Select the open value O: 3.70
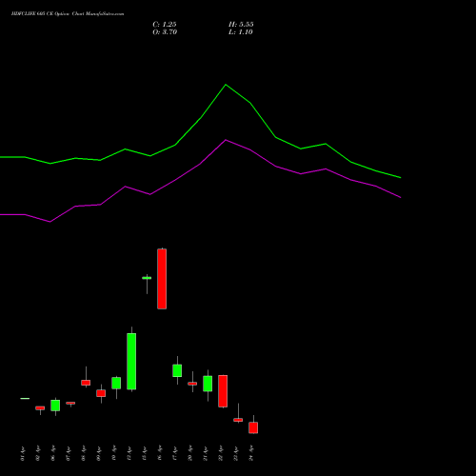 (x=165, y=32)
